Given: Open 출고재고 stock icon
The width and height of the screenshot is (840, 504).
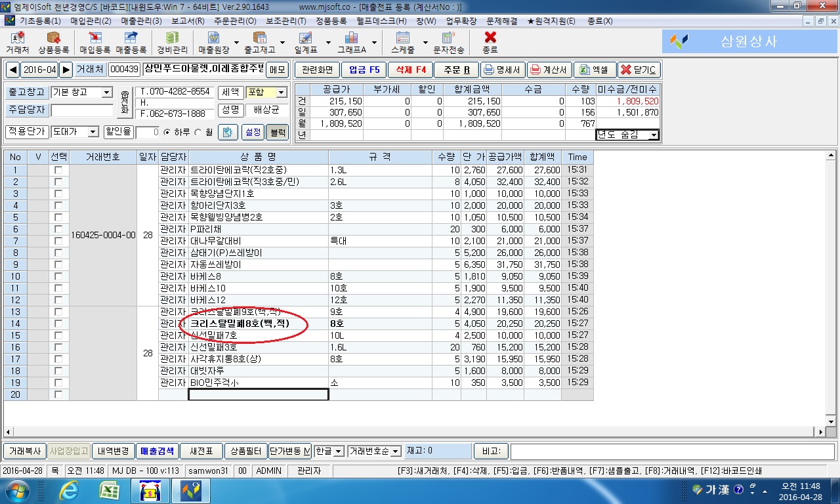Looking at the screenshot, I should coord(260,42).
